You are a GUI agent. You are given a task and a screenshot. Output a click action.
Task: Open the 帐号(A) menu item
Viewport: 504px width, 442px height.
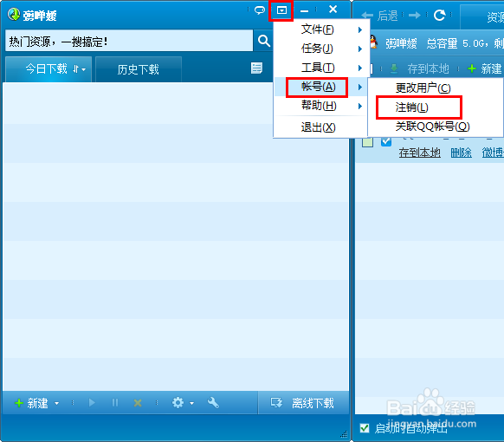tap(319, 87)
